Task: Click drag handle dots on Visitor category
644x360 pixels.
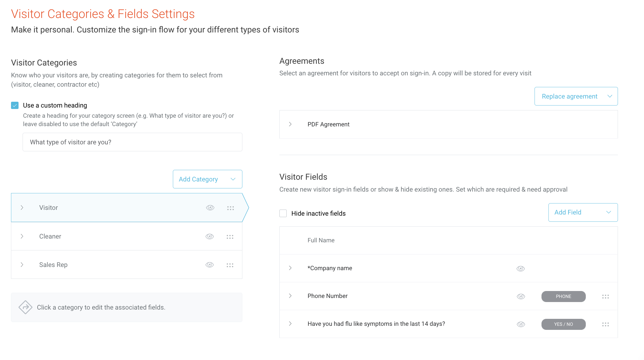Action: 230,208
